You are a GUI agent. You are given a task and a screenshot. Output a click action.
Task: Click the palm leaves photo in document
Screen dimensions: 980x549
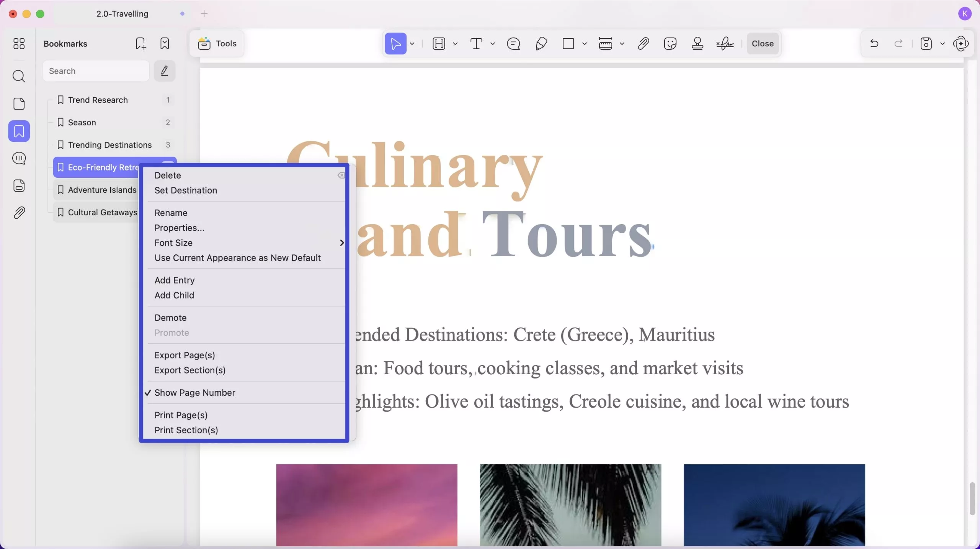(570, 505)
